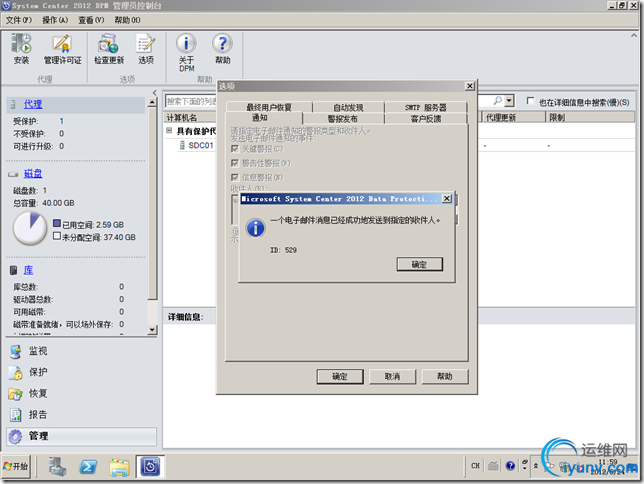Toggle the 关键警报 checkbox
The image size is (644, 484).
[235, 149]
